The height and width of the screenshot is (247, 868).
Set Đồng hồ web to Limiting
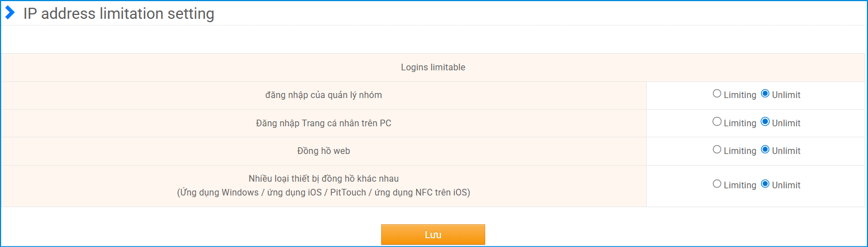coord(717,150)
